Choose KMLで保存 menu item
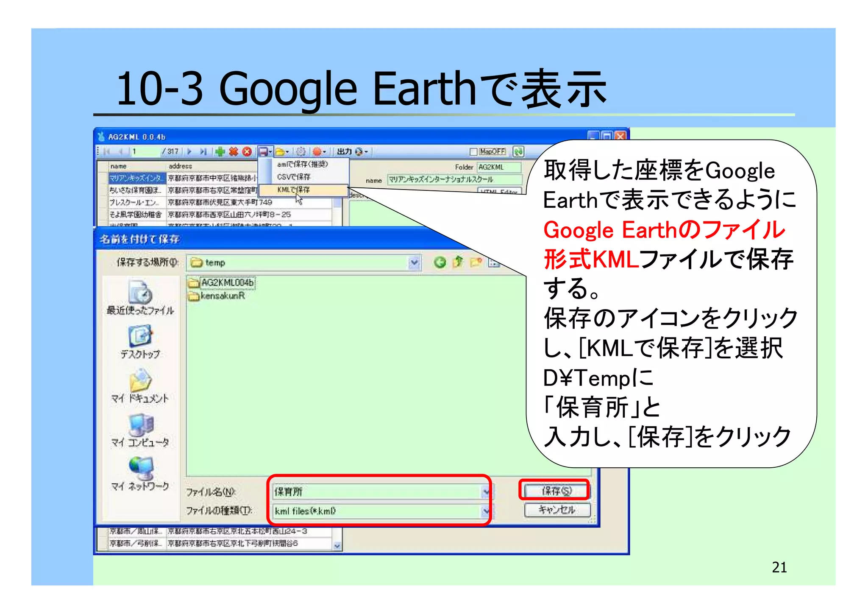The image size is (868, 614). (303, 190)
